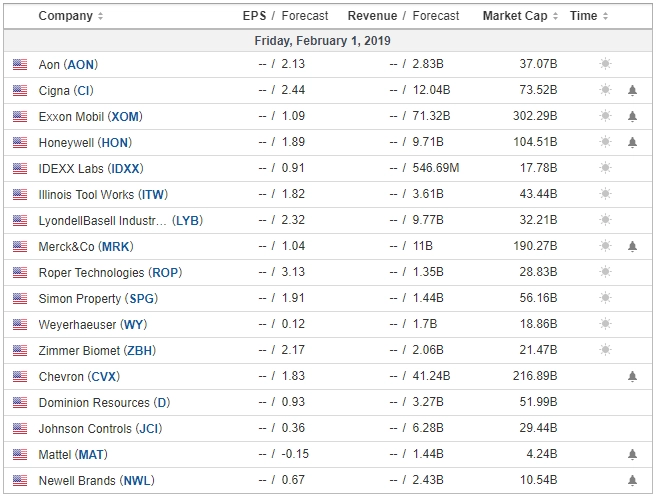
Task: Click the US flag beside Aon
Action: point(20,64)
